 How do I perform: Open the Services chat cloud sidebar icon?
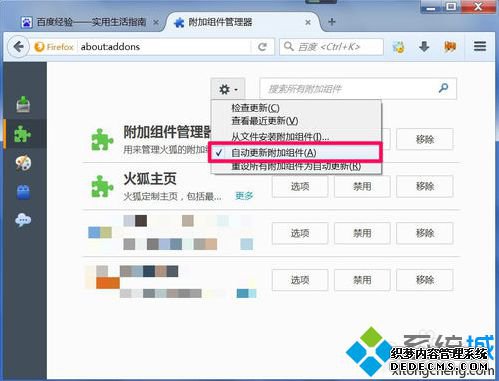click(x=23, y=220)
